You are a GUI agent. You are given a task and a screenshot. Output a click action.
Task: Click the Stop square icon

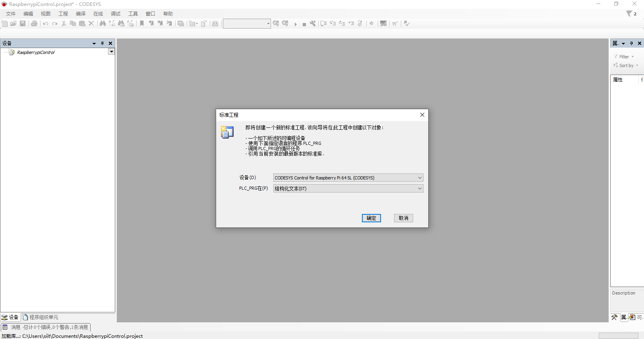[304, 24]
